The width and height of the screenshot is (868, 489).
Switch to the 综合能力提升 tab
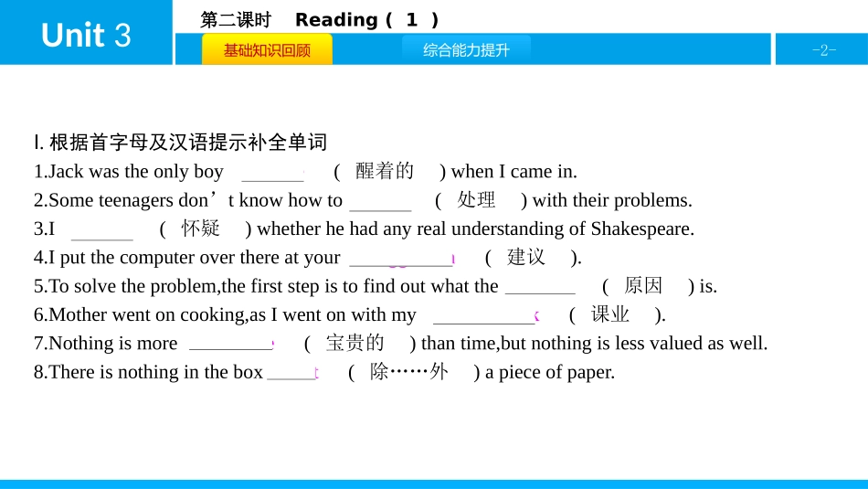coord(466,50)
